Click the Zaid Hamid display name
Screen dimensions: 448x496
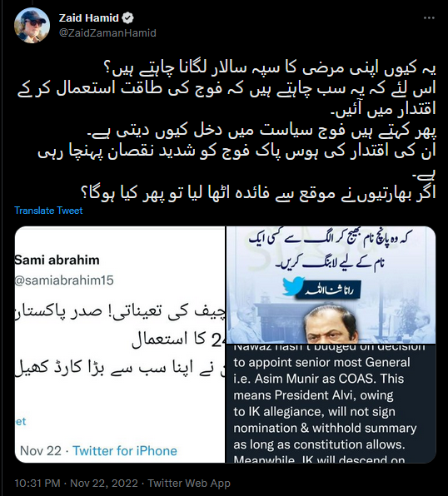pos(88,18)
